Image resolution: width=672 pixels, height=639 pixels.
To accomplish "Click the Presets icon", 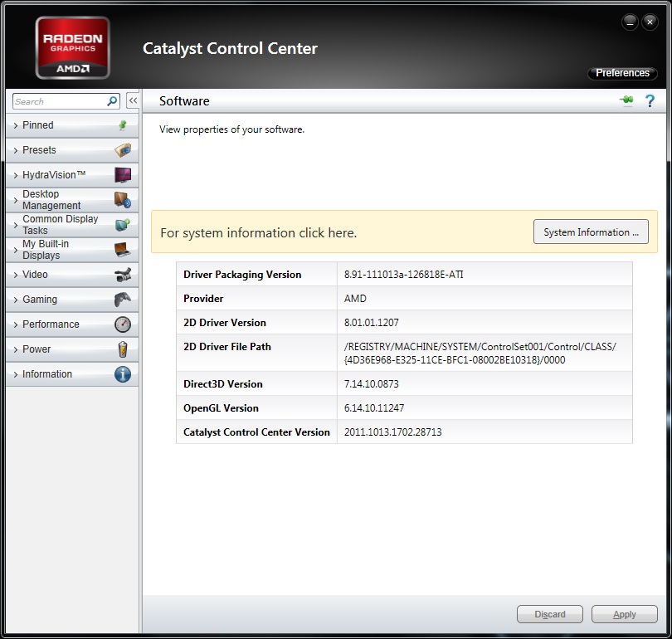I will click(x=123, y=150).
